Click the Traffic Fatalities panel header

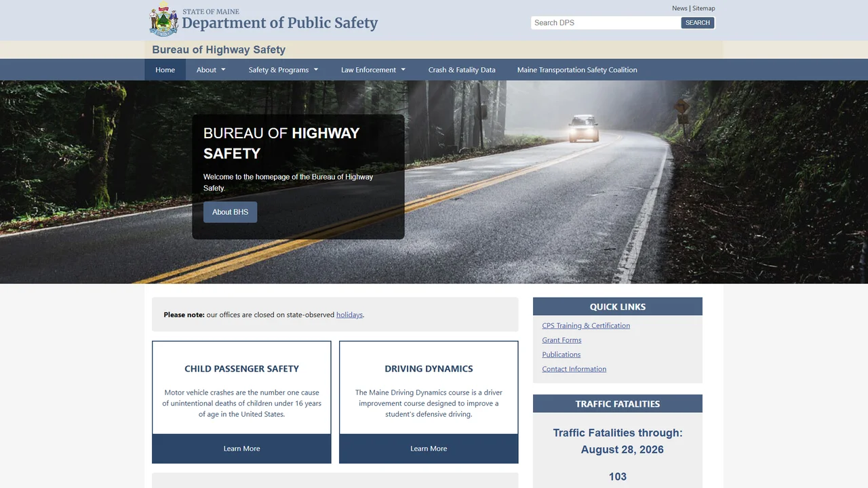click(x=618, y=403)
